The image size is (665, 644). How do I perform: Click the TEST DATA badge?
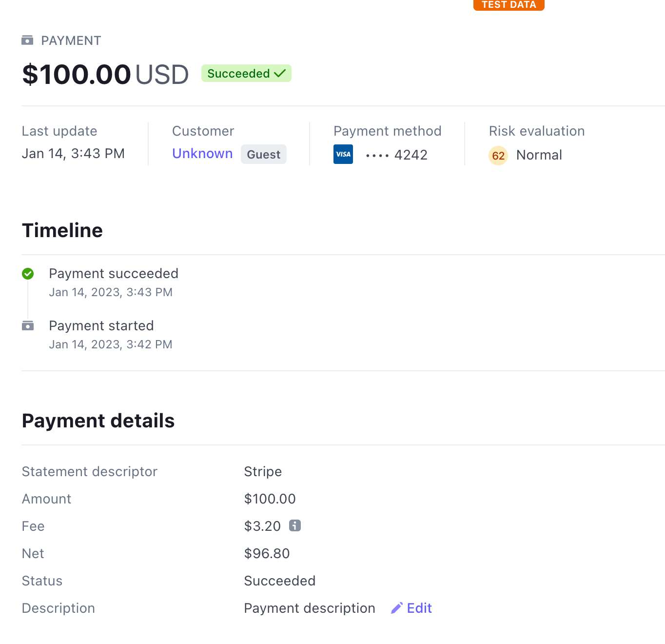click(x=509, y=5)
